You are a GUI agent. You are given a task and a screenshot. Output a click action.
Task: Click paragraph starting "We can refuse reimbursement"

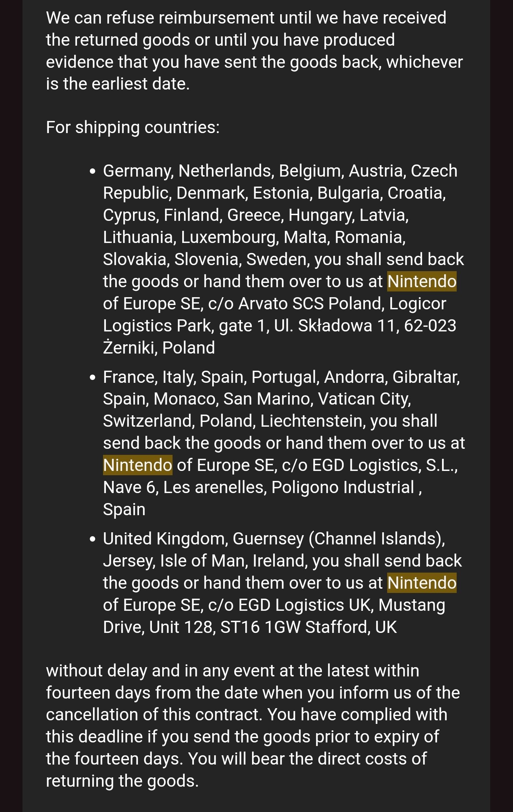254,51
